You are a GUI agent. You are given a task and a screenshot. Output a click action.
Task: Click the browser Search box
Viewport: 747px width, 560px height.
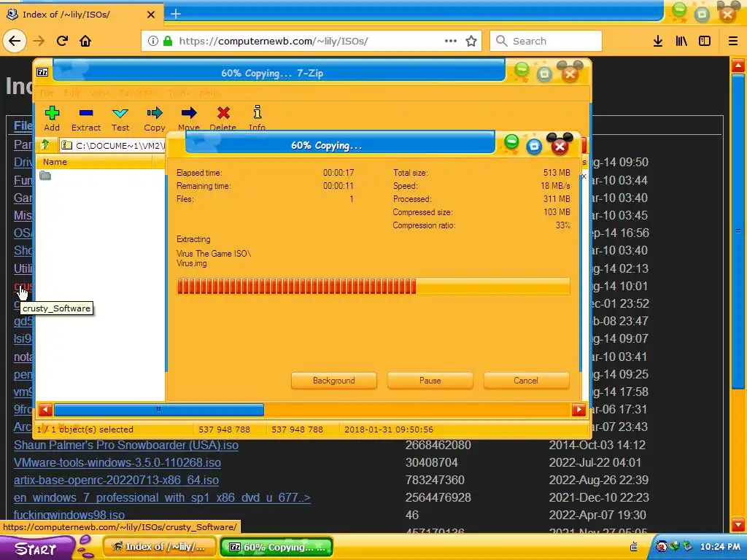coord(546,41)
